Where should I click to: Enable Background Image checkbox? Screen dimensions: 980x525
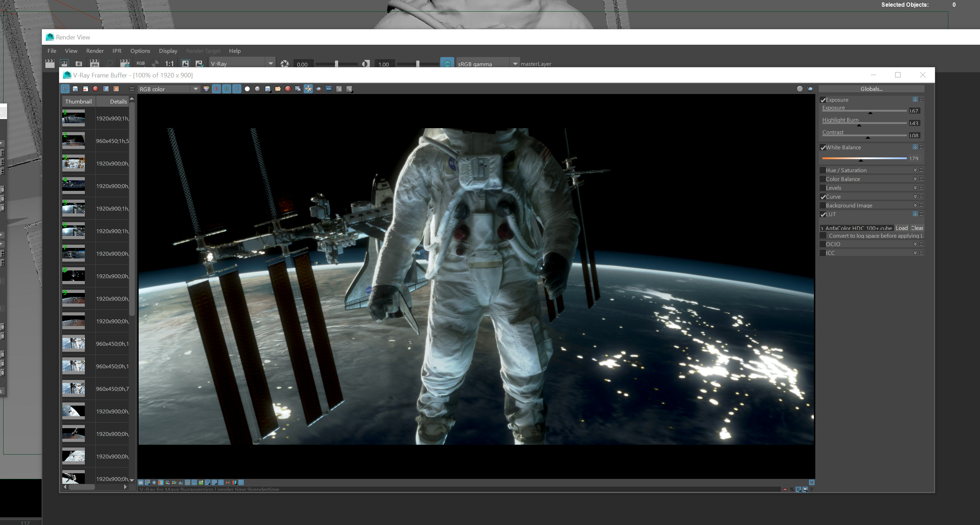click(x=823, y=205)
